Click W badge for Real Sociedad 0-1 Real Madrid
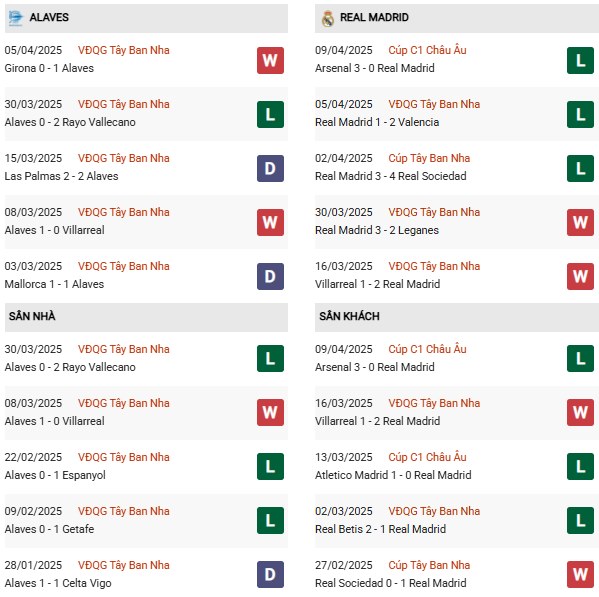Screen dimensions: 599x597 pos(580,574)
